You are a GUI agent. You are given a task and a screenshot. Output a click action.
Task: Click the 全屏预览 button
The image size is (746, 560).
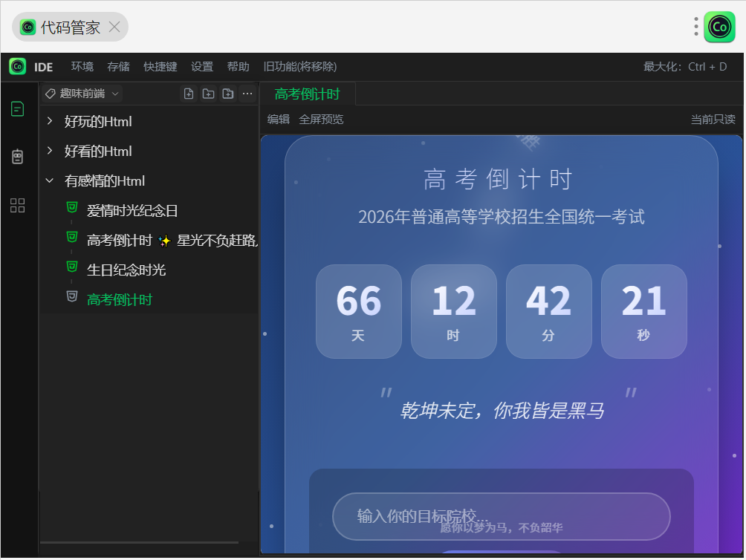coord(321,120)
